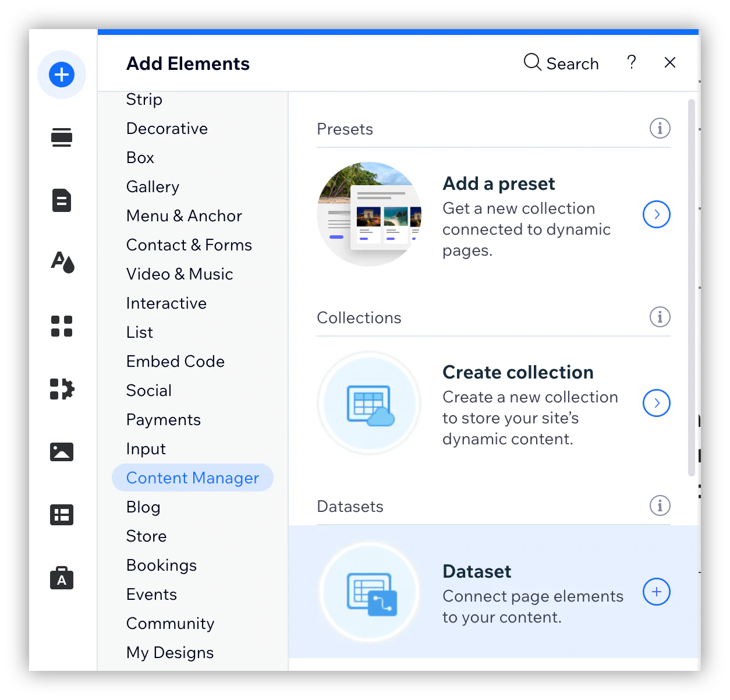This screenshot has width=730, height=700.
Task: Select the List category
Action: pos(140,332)
